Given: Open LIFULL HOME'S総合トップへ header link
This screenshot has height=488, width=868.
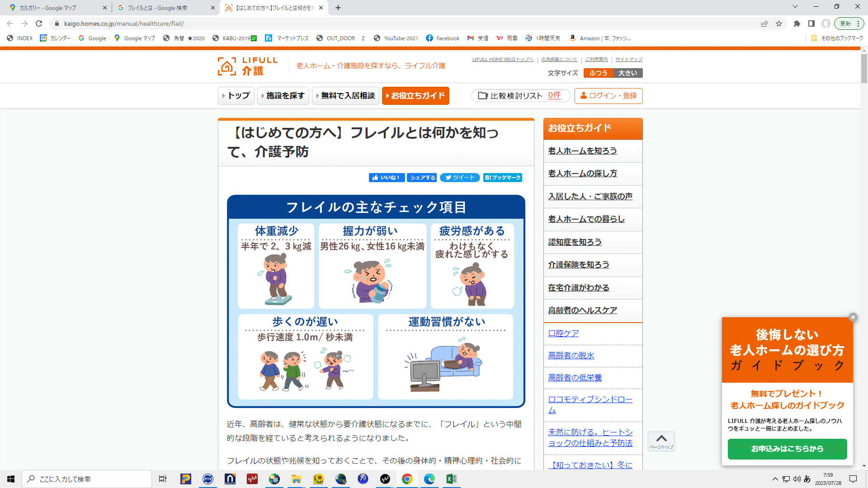Looking at the screenshot, I should 503,59.
